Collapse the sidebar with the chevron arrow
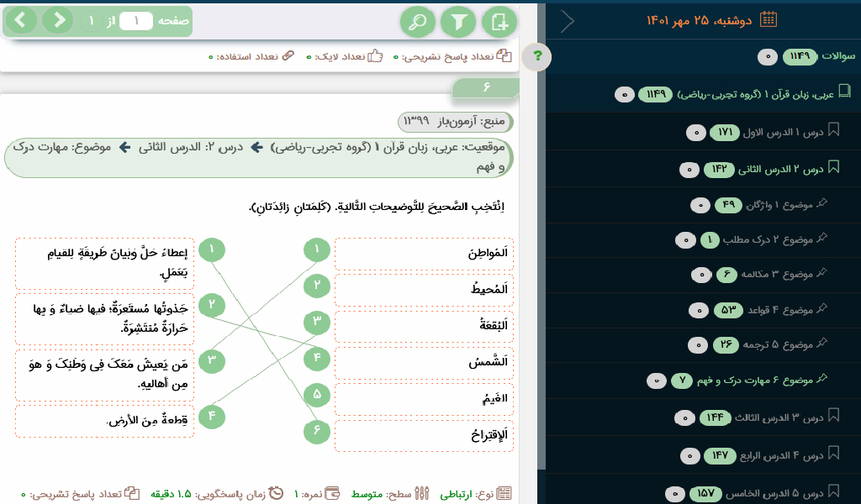The height and width of the screenshot is (504, 861). (568, 21)
